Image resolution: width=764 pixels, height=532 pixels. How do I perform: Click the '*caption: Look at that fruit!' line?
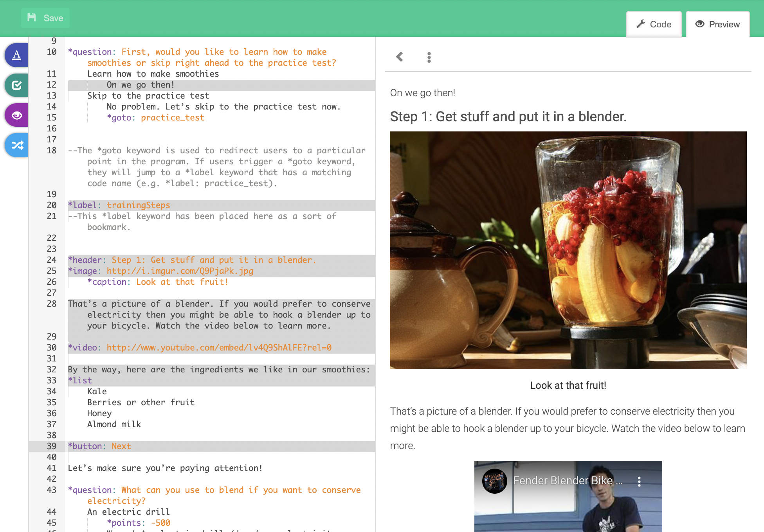[x=158, y=282]
